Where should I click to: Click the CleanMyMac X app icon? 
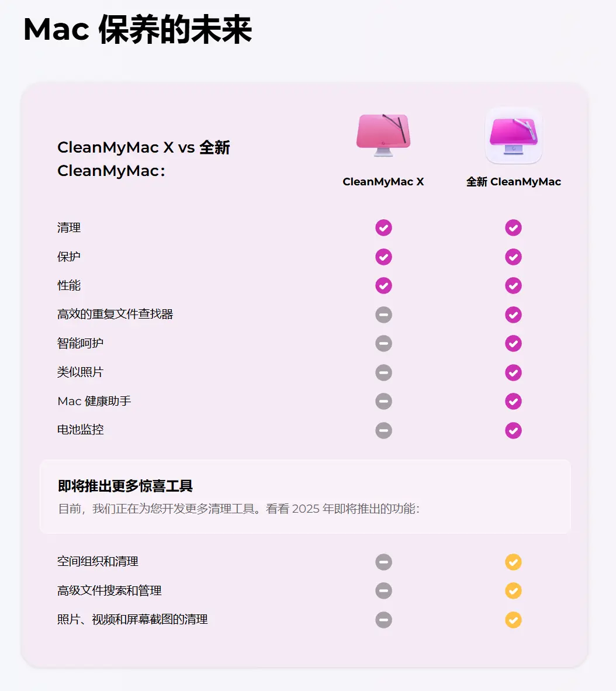(383, 135)
